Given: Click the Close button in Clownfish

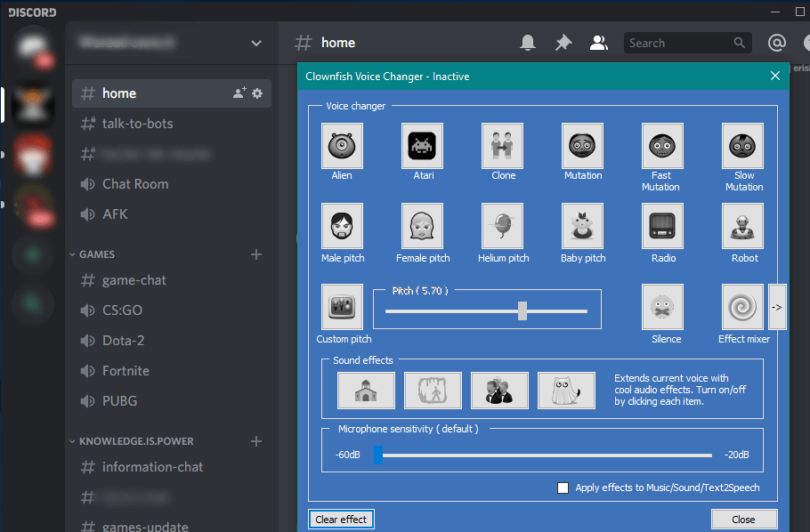Looking at the screenshot, I should (x=744, y=519).
